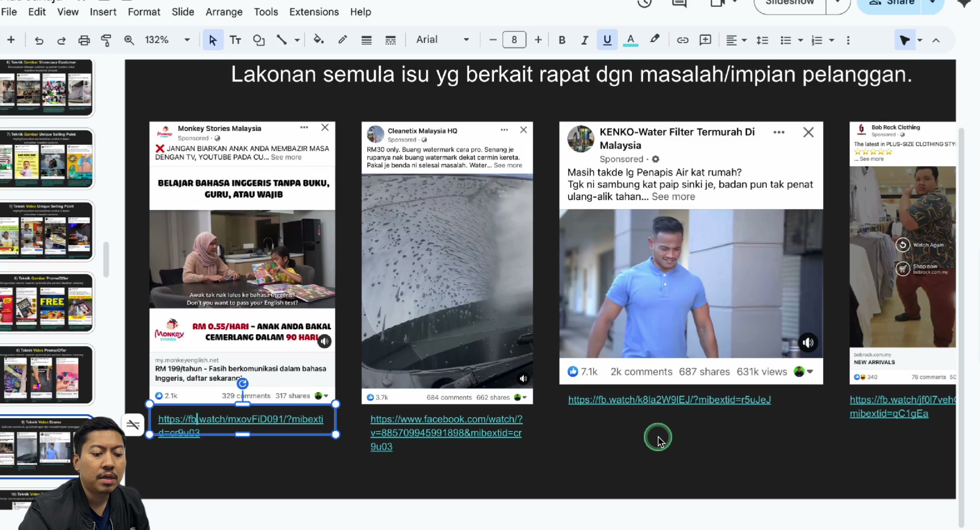Select the Shape tool
980x530 pixels.
tap(258, 40)
